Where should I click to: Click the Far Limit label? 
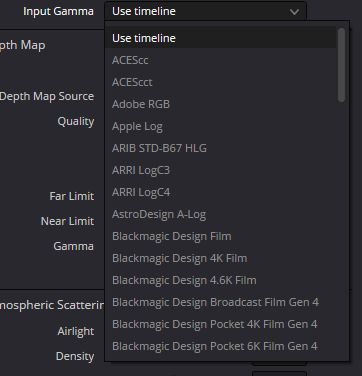(72, 196)
